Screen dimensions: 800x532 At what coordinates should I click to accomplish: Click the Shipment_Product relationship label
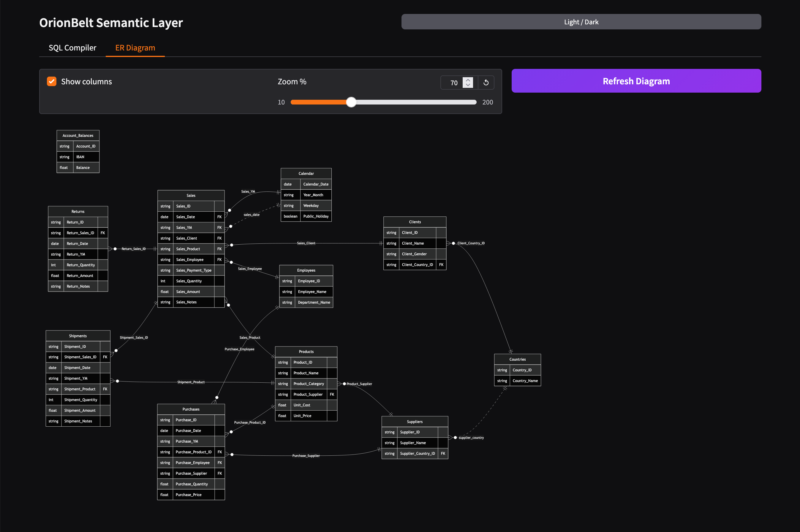[191, 382]
